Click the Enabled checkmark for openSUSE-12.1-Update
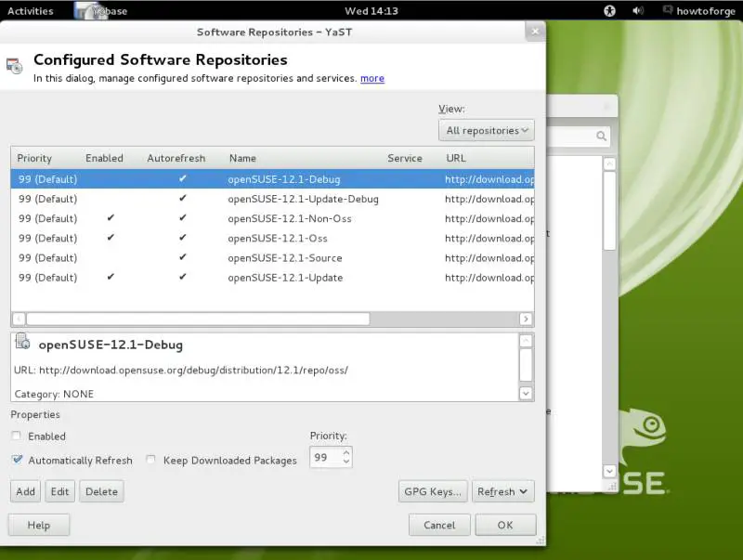Screen dimensions: 743x560 [x=111, y=277]
